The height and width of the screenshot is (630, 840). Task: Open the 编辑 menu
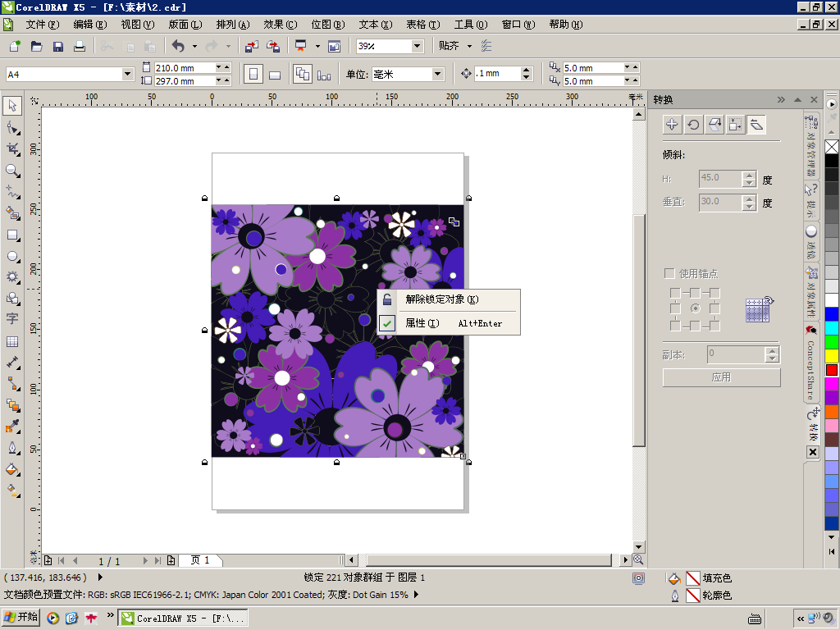(x=90, y=25)
